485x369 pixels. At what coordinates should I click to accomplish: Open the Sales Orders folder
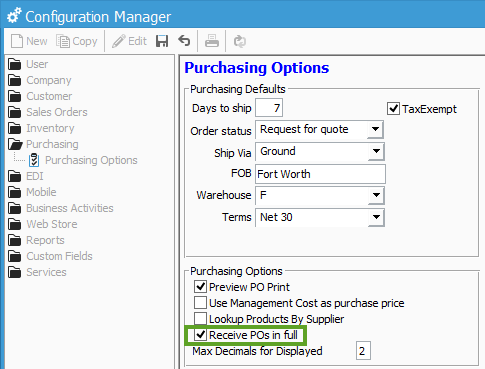[48, 112]
